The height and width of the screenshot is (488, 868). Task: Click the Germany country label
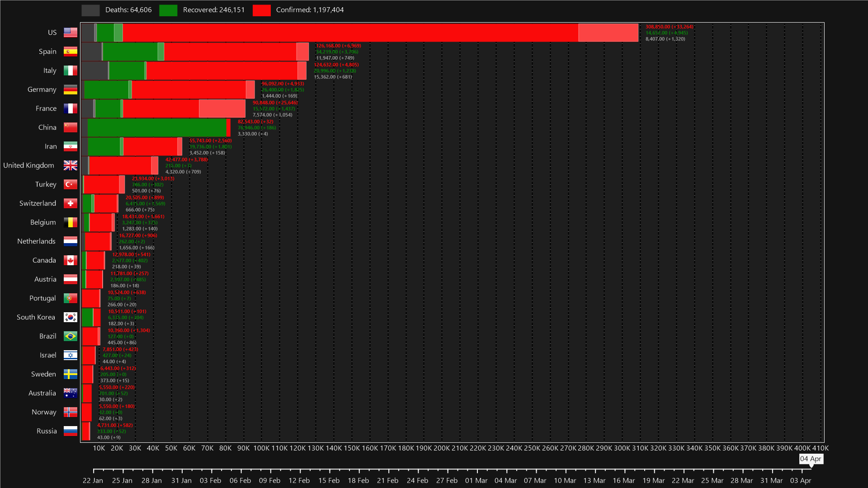42,89
